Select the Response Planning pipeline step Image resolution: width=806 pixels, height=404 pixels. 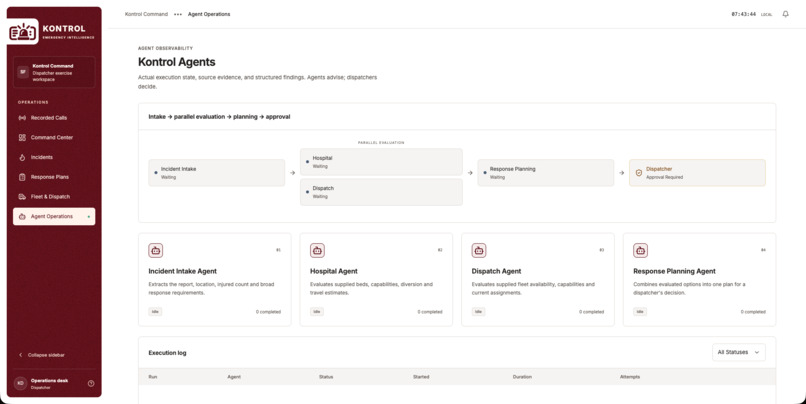pos(545,173)
